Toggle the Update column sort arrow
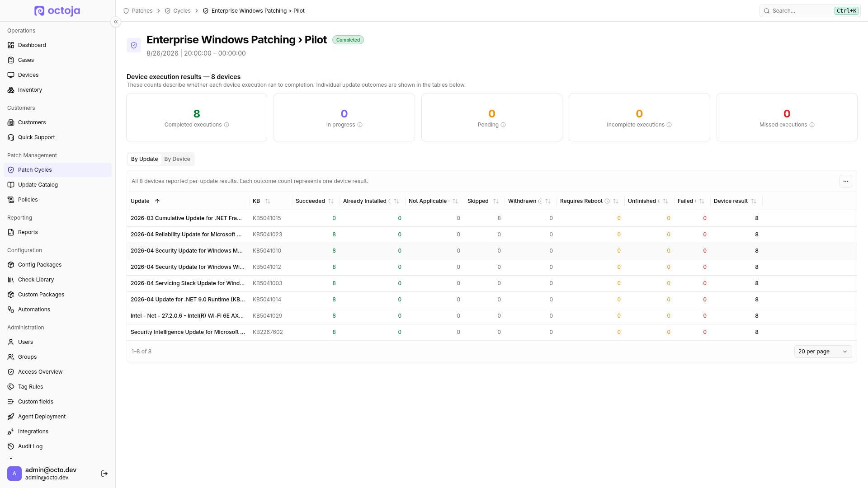 [157, 201]
